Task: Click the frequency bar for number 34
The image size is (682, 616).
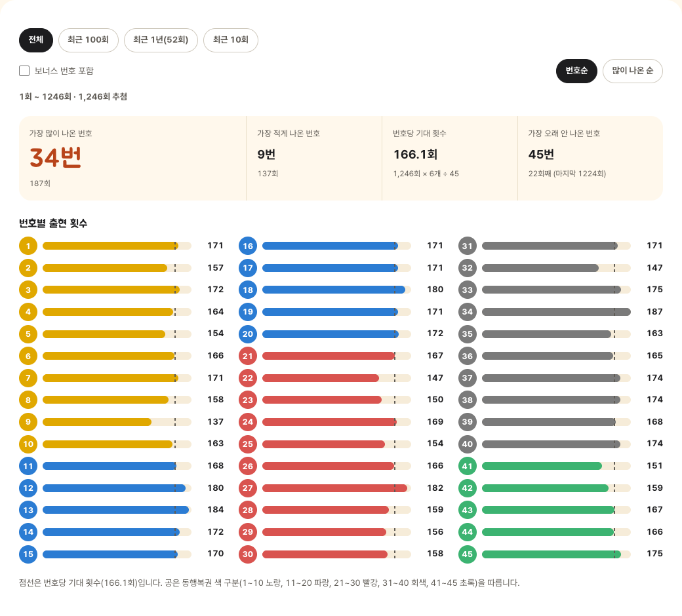Action: click(x=556, y=312)
